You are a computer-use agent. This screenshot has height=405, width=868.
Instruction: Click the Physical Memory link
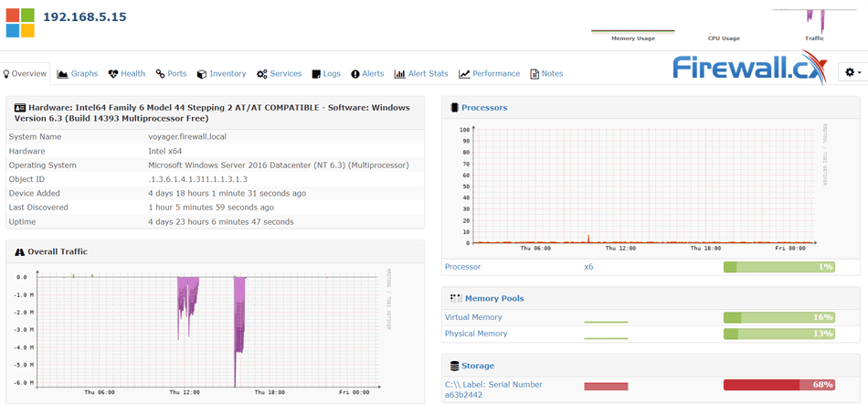point(476,334)
